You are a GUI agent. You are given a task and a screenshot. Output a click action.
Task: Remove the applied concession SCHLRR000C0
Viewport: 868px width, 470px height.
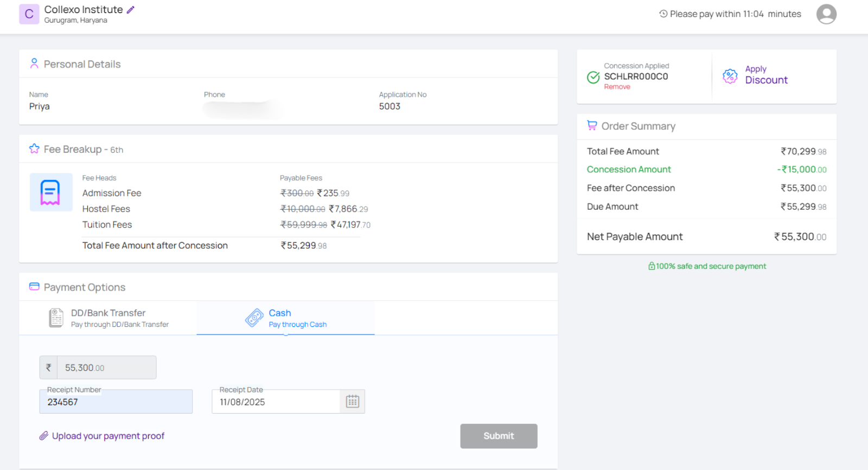tap(617, 87)
